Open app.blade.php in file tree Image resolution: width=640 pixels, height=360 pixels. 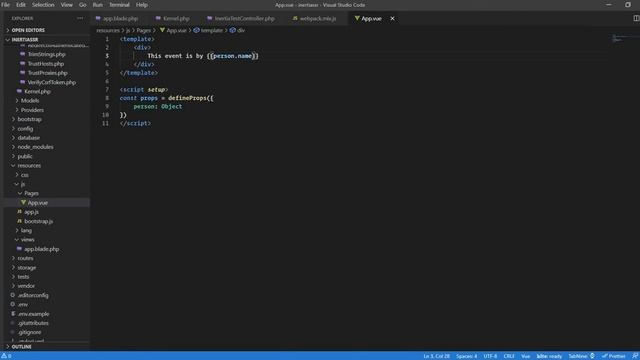[x=41, y=249]
